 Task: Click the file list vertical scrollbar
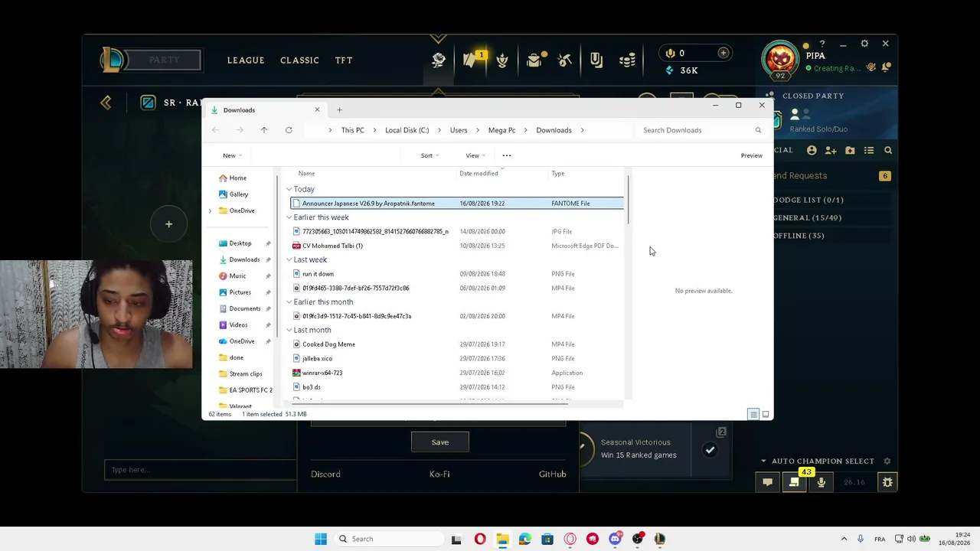629,201
